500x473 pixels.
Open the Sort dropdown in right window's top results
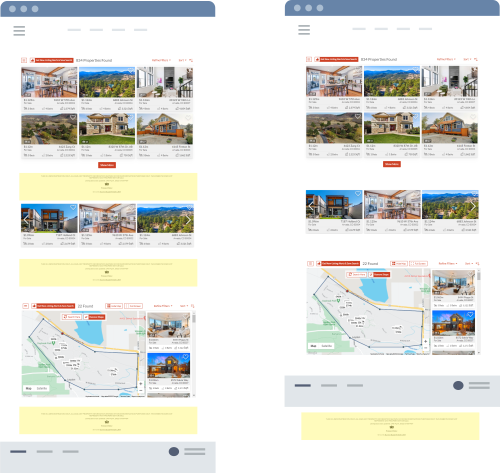(467, 59)
